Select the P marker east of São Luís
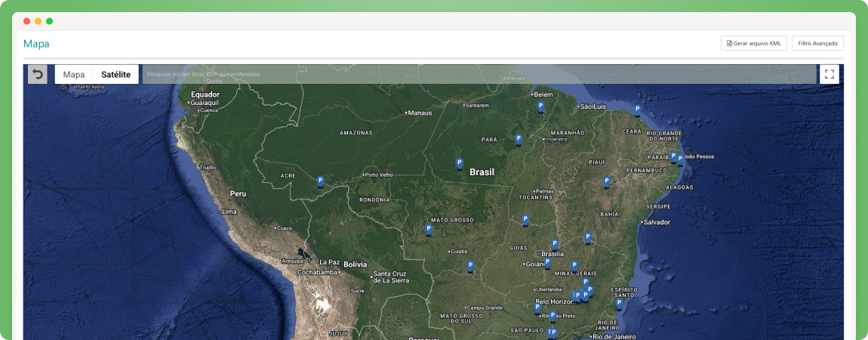868x340 pixels. pos(638,110)
